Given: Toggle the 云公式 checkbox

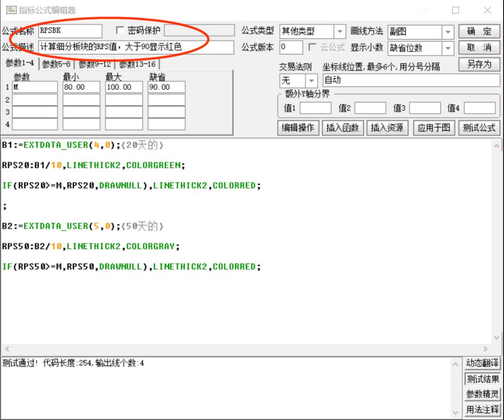Looking at the screenshot, I should (313, 48).
